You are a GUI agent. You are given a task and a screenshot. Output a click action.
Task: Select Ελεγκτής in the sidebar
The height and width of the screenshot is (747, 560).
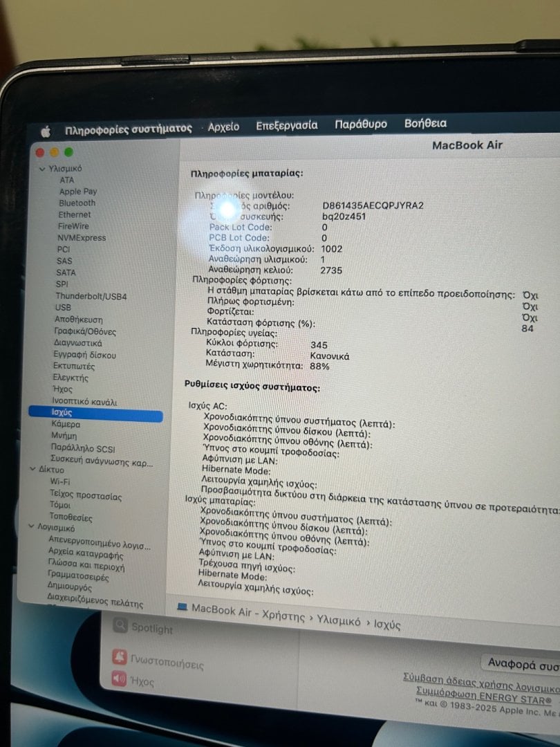[x=71, y=378]
